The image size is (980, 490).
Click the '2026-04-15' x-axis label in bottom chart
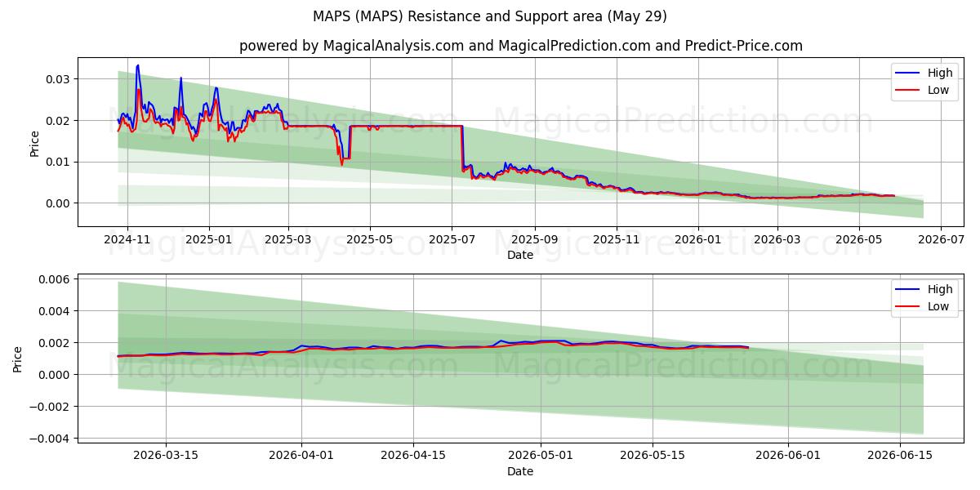(x=413, y=457)
